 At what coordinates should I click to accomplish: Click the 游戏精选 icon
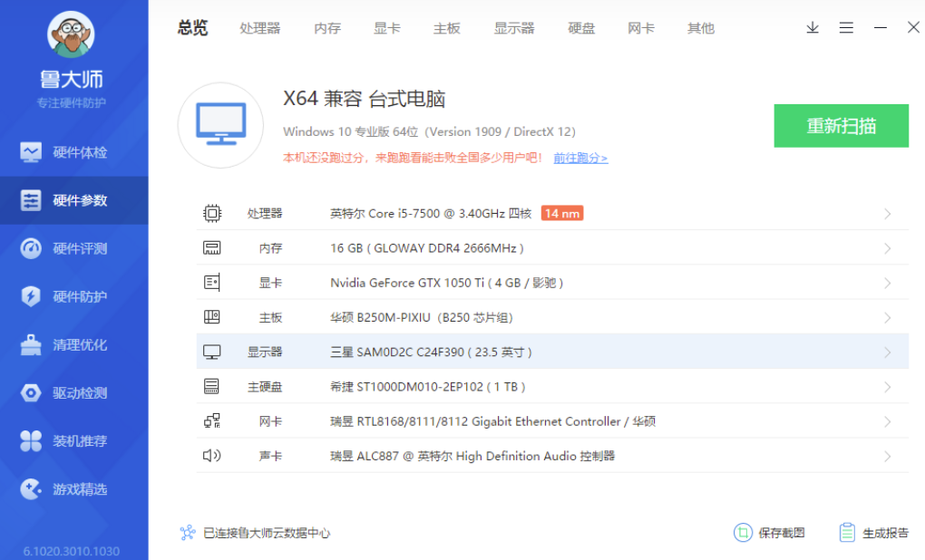[31, 488]
